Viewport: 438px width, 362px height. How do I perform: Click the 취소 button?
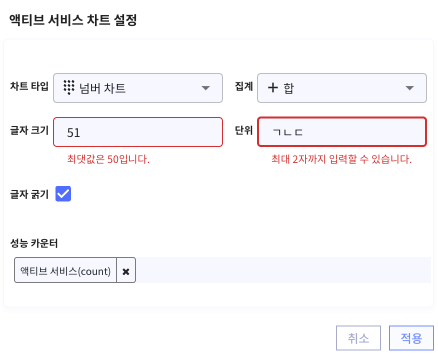[x=358, y=338]
